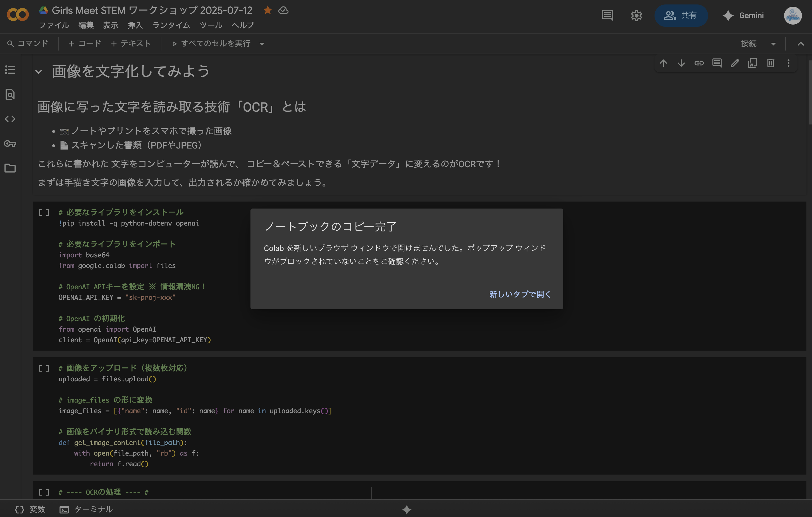Open the secrets key icon panel

pos(10,143)
